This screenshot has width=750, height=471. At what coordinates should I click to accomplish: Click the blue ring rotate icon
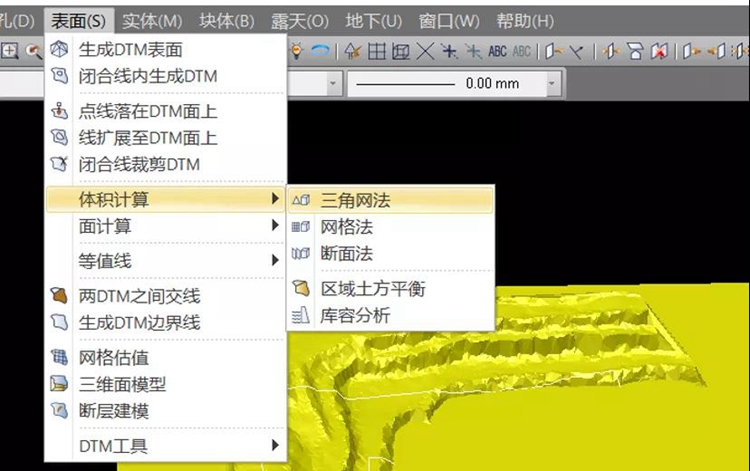[x=320, y=50]
